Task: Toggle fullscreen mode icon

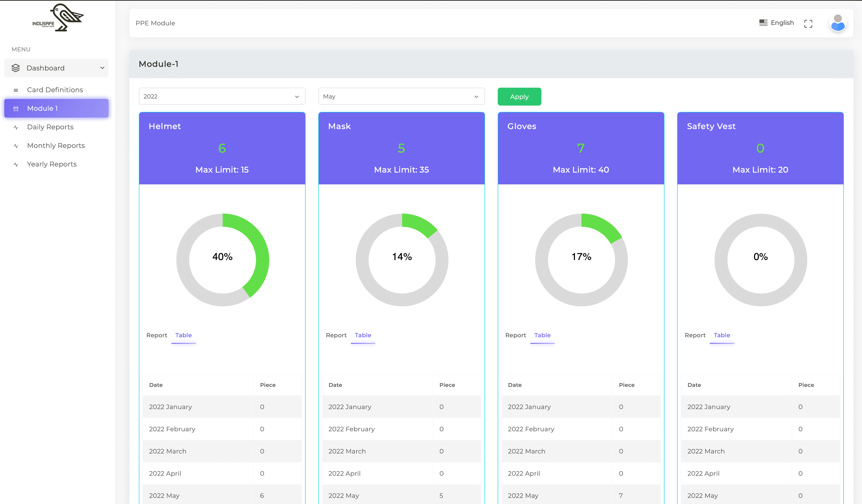Action: [808, 23]
